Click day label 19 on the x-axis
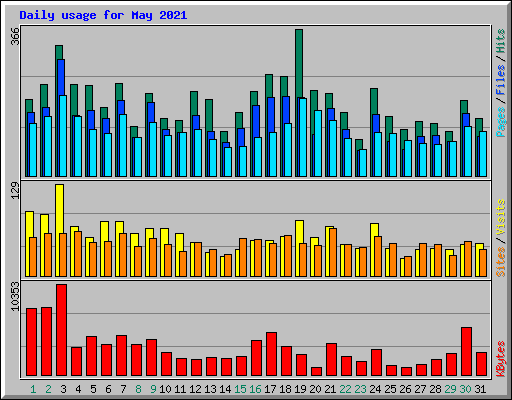 [x=300, y=389]
